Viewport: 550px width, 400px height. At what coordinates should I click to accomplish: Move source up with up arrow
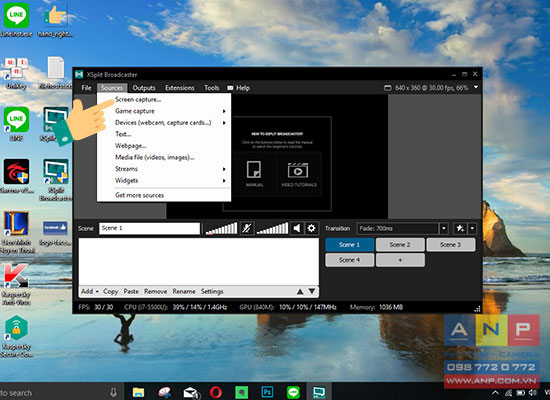[300, 292]
